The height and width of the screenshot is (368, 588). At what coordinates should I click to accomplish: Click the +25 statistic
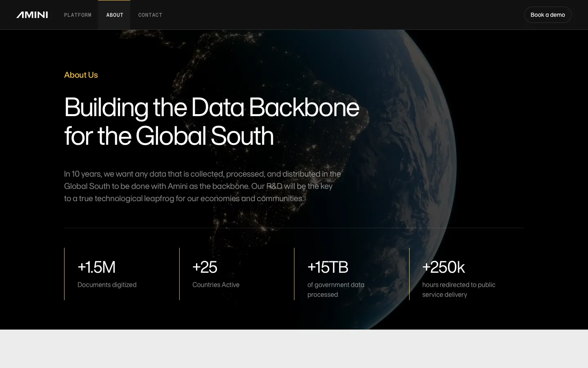pos(205,267)
